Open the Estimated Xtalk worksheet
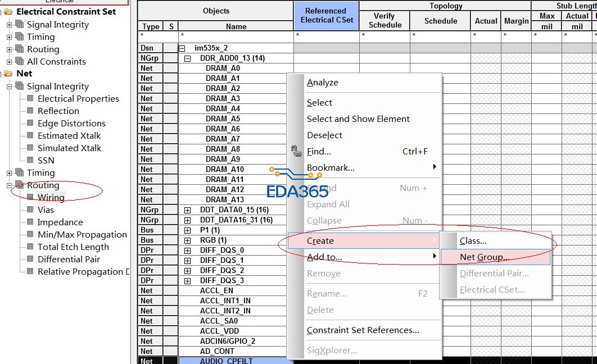 point(69,135)
